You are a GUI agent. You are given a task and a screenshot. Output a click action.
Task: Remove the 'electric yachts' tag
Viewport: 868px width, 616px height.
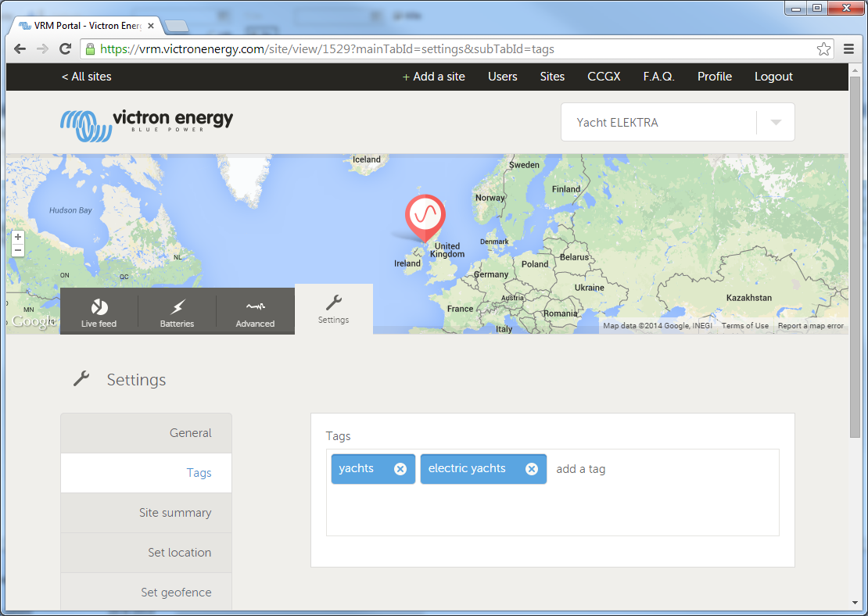pyautogui.click(x=532, y=469)
